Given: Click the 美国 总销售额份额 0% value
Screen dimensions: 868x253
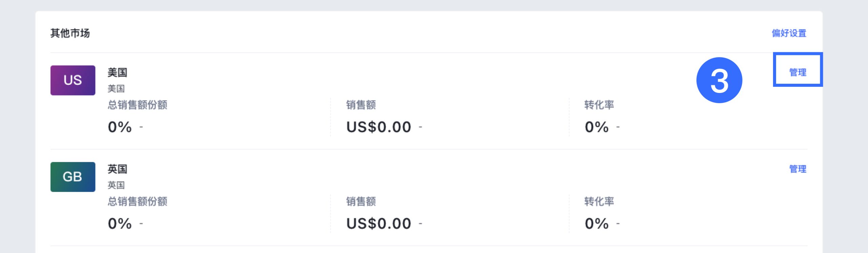Looking at the screenshot, I should coord(120,127).
